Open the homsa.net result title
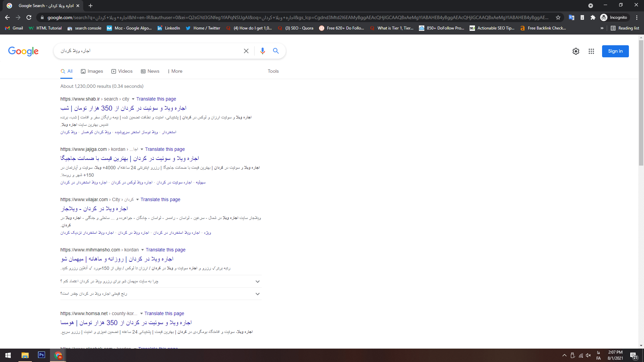644x362 pixels. click(126, 323)
